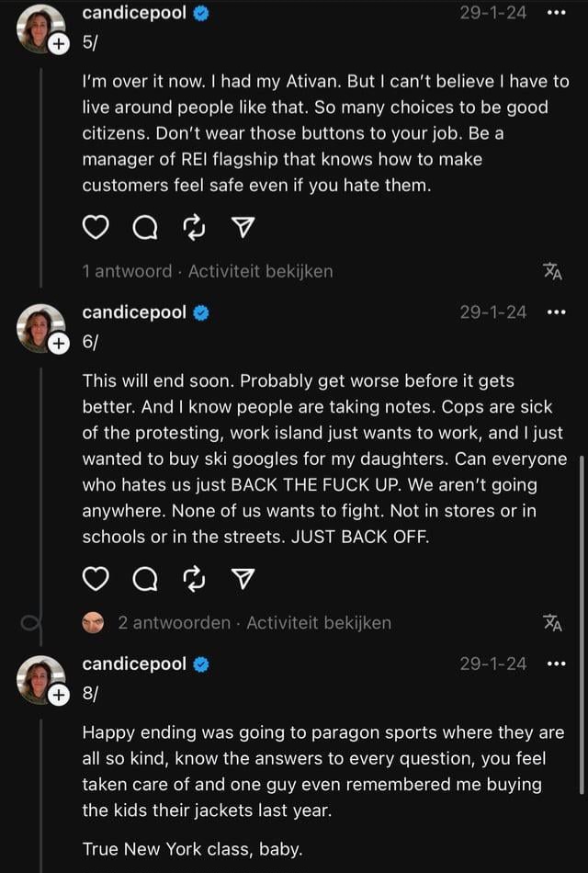This screenshot has height=873, width=588.
Task: Tap plus badge on avatar of post 8/
Action: point(59,695)
